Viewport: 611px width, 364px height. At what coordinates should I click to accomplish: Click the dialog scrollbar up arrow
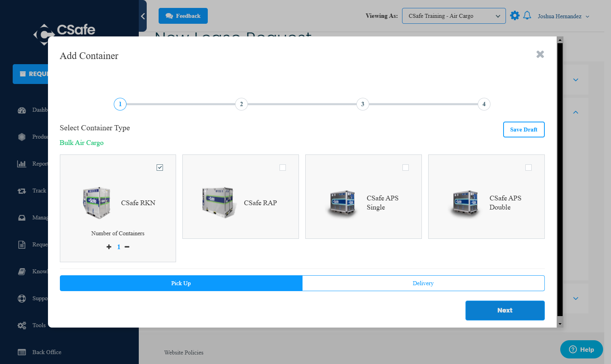560,40
